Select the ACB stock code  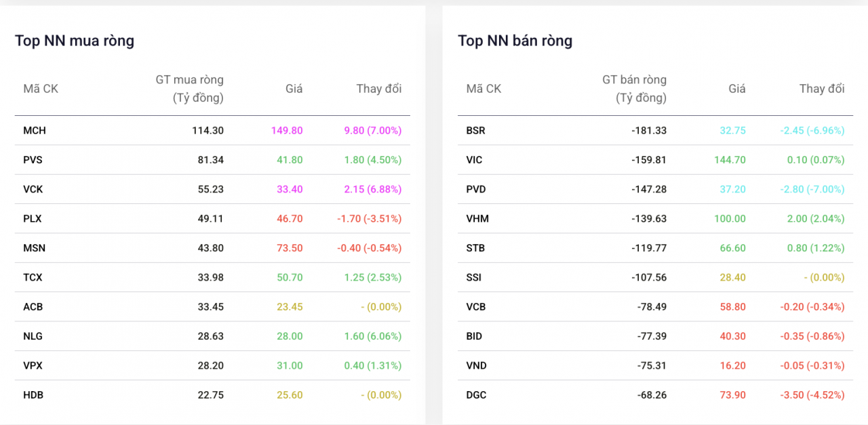pos(33,306)
